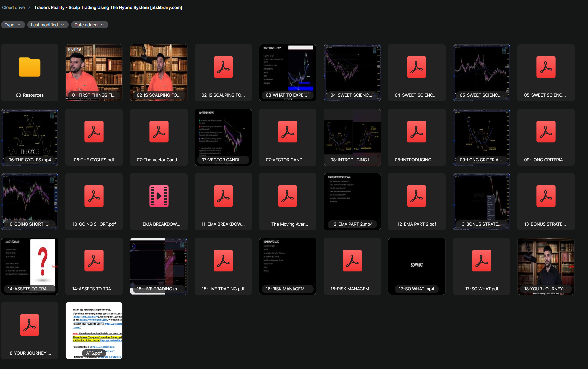
Task: Open the 06-THE CYCLES.pdf file icon
Action: (x=94, y=132)
